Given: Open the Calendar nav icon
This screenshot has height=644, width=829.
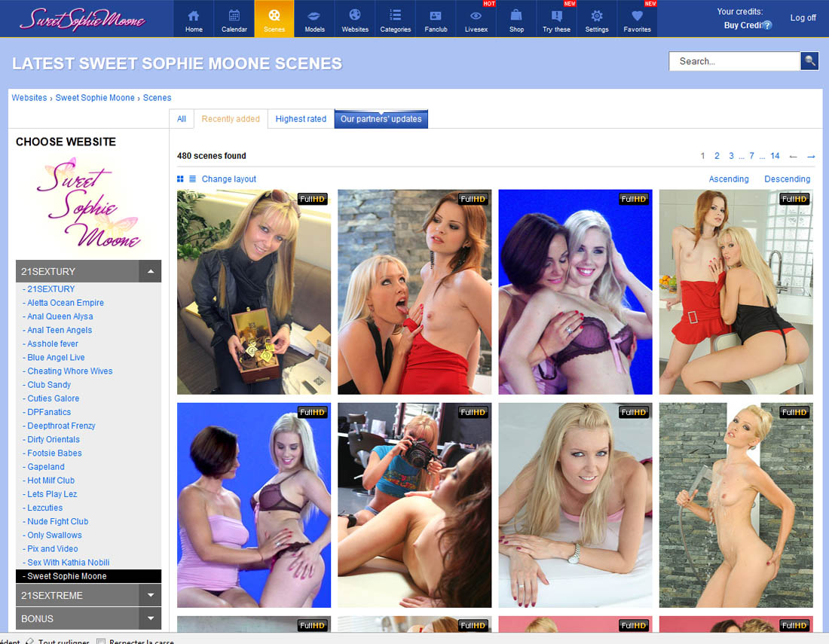Looking at the screenshot, I should pyautogui.click(x=234, y=16).
